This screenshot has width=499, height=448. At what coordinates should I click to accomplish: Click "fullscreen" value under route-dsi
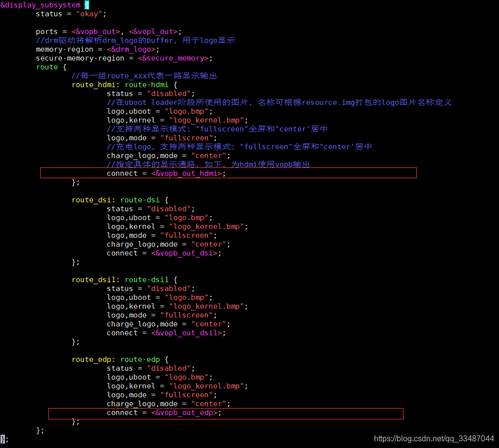[x=187, y=236]
